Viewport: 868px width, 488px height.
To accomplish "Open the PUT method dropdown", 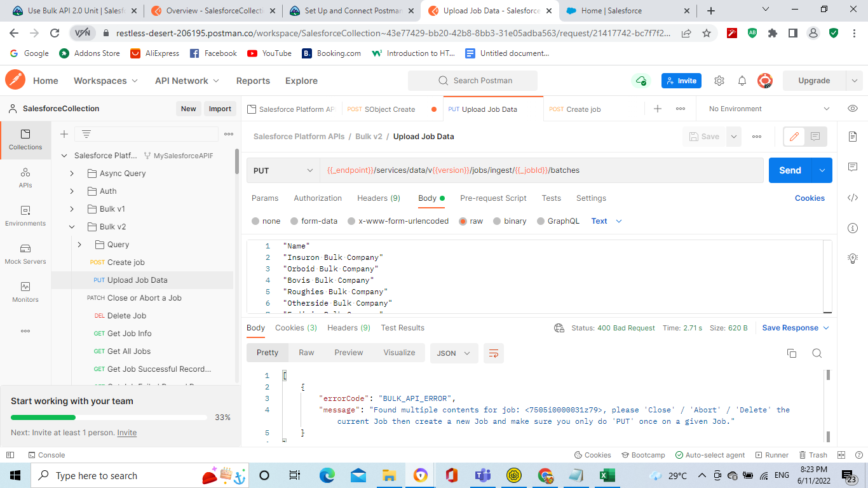I will (x=283, y=170).
